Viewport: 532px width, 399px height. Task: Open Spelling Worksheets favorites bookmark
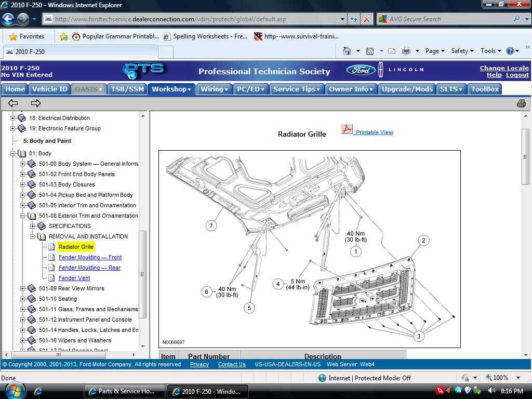206,36
